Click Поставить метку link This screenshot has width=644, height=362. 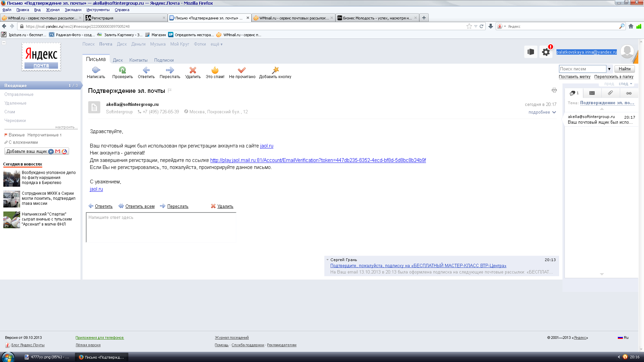[x=574, y=77]
